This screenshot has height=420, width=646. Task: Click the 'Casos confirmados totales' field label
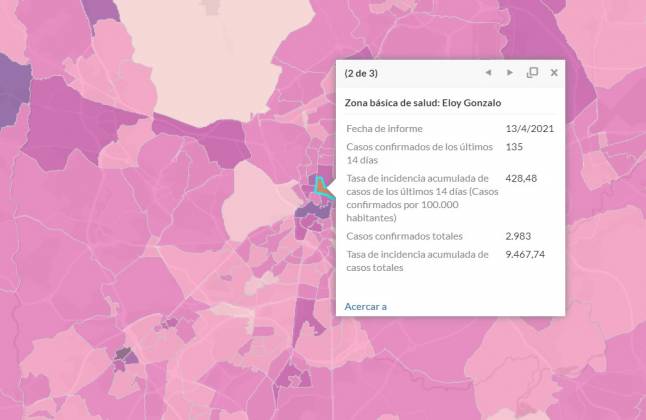[x=404, y=236]
